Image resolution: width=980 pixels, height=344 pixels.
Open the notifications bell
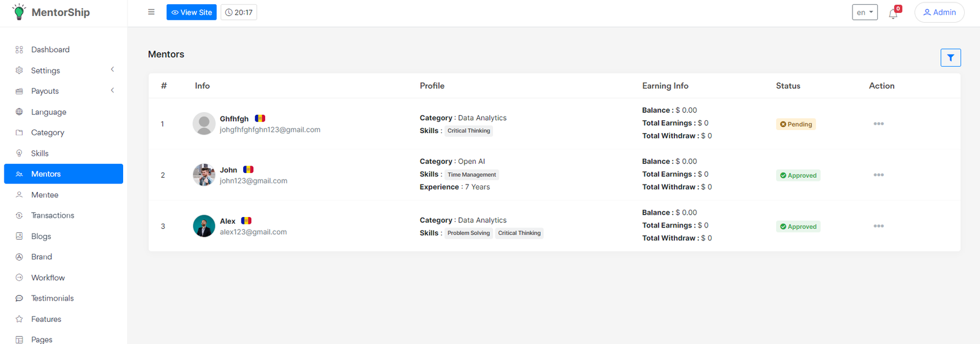click(893, 13)
